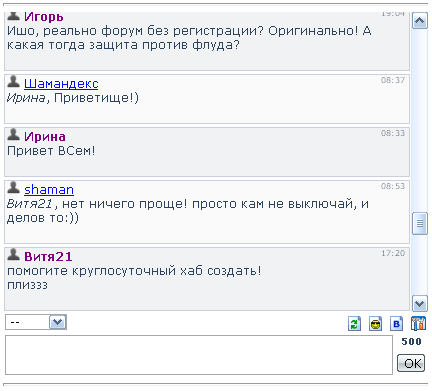
Task: Click the text 'плиззз'
Action: 27,285
